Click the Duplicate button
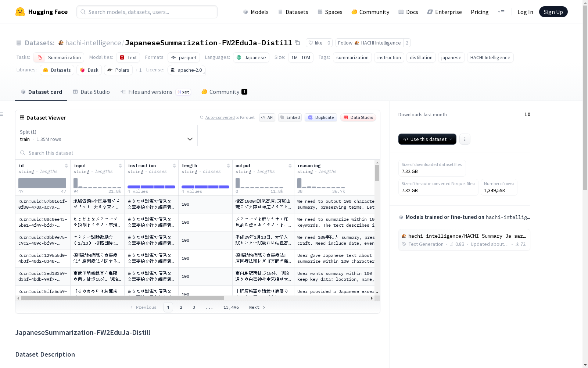 [x=321, y=117]
